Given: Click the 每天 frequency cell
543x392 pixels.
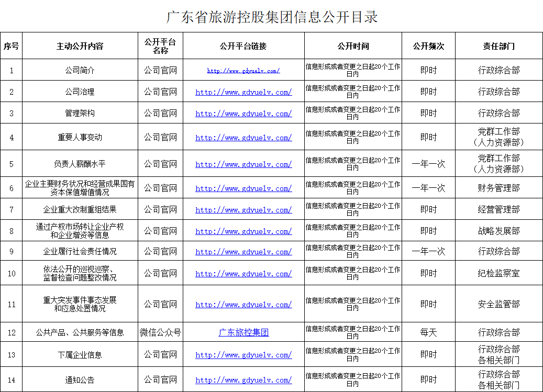Looking at the screenshot, I should pos(428,332).
